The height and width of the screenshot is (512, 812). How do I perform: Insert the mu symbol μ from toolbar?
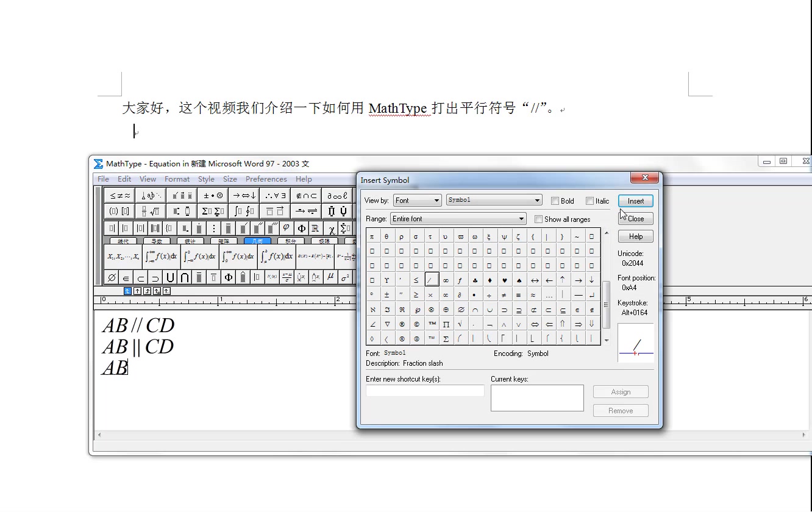tap(330, 277)
